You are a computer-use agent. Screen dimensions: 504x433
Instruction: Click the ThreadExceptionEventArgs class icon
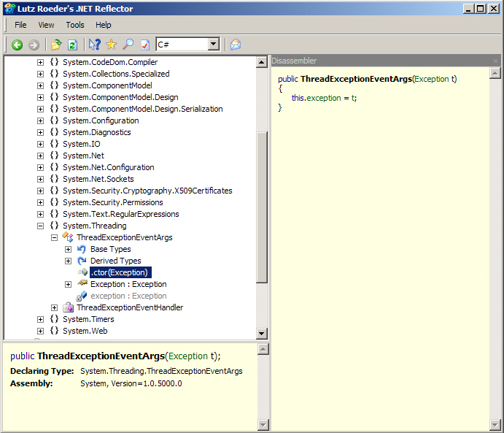[68, 237]
